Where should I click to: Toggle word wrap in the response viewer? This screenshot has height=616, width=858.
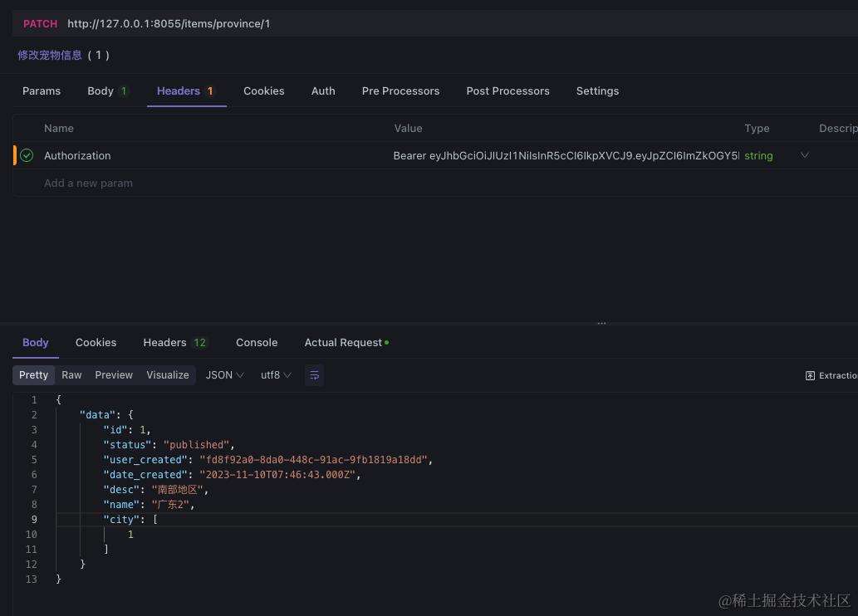click(x=314, y=375)
